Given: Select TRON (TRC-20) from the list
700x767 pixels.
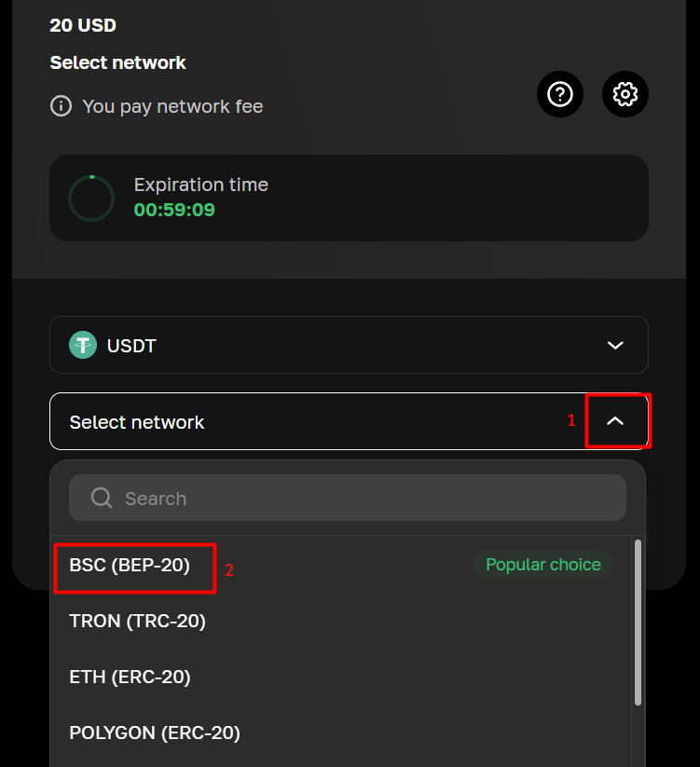Looking at the screenshot, I should coord(137,621).
